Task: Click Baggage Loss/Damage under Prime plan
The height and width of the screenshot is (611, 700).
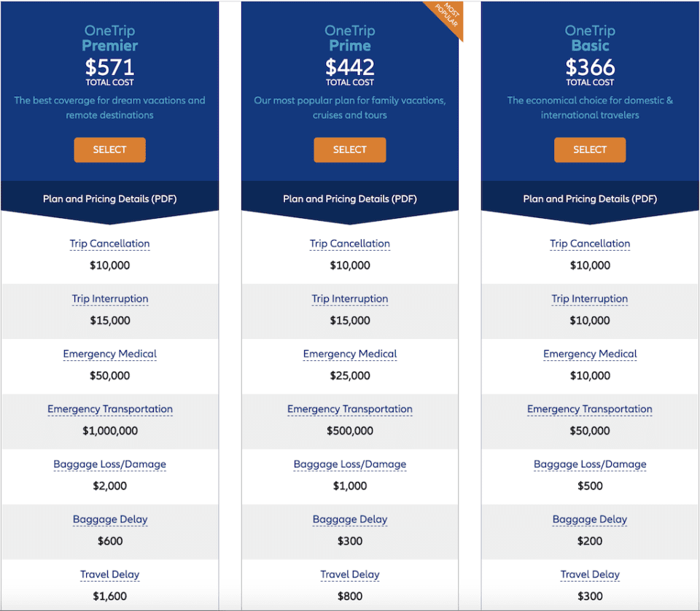Action: [350, 464]
